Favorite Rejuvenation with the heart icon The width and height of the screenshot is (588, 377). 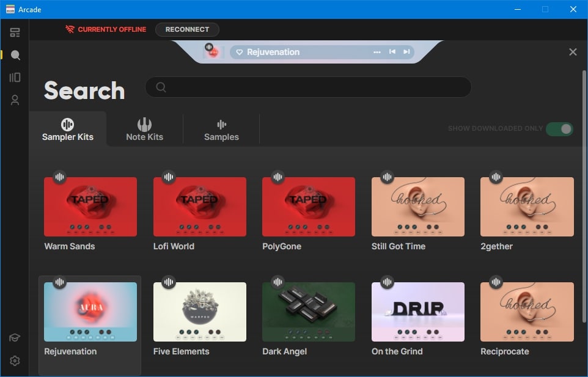pos(239,52)
